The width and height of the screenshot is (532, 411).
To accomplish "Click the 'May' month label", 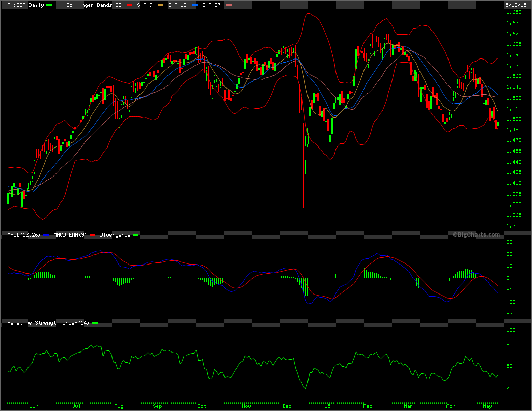I will point(487,406).
